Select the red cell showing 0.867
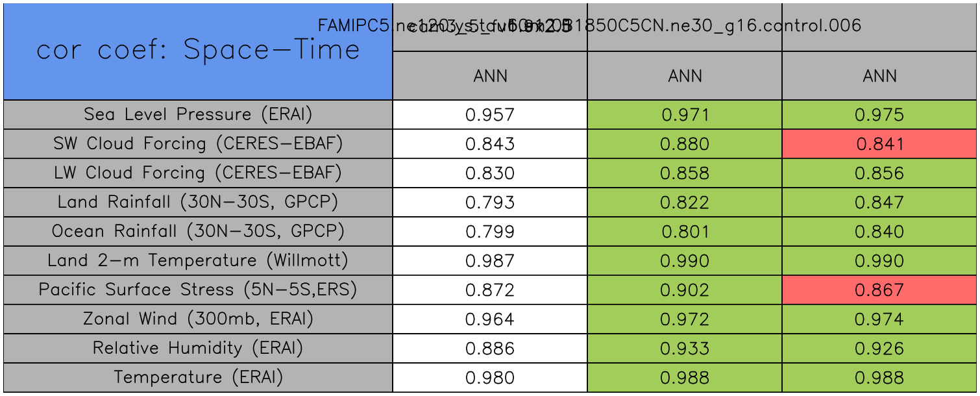 879,290
